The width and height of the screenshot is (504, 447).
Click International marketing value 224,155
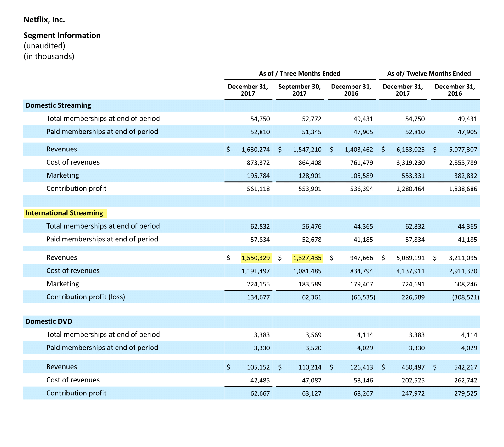258,284
